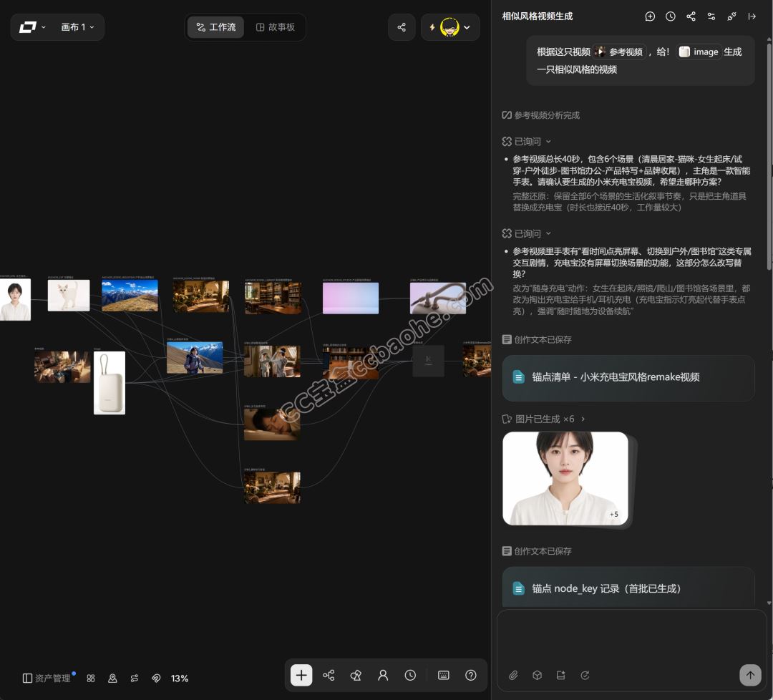
Task: Open 资产管理 asset panel
Action: coord(47,679)
